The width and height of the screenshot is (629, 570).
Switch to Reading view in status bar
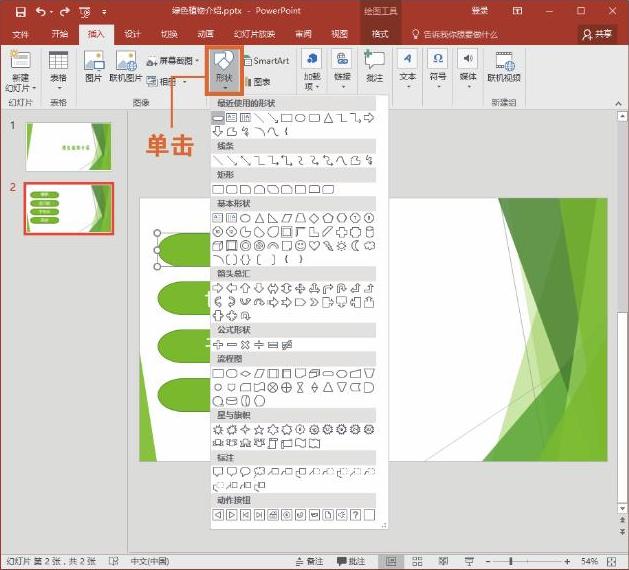(443, 561)
